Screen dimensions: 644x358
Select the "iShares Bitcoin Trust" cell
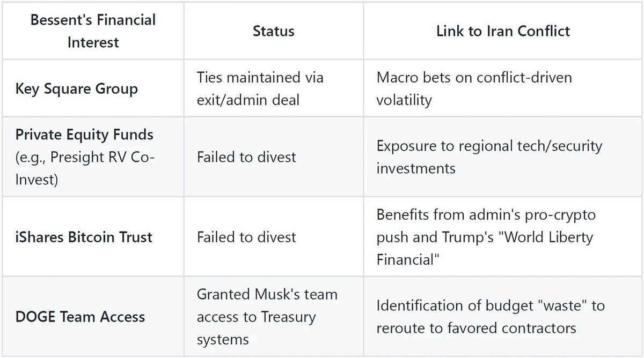click(x=84, y=237)
